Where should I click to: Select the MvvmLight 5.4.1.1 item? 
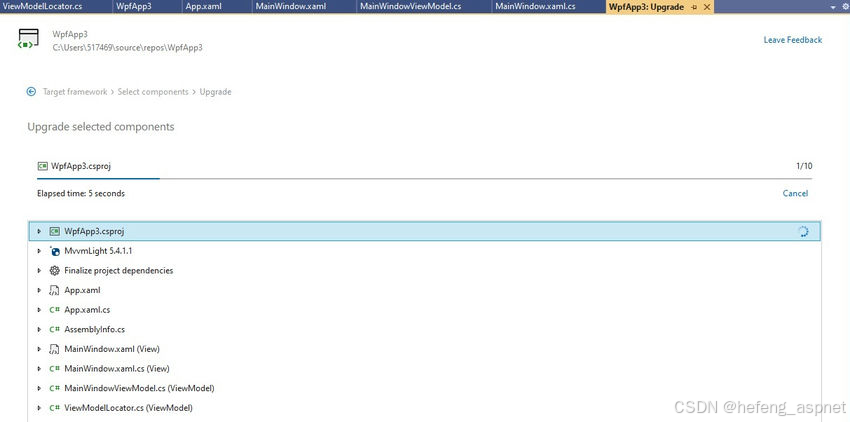[x=424, y=251]
